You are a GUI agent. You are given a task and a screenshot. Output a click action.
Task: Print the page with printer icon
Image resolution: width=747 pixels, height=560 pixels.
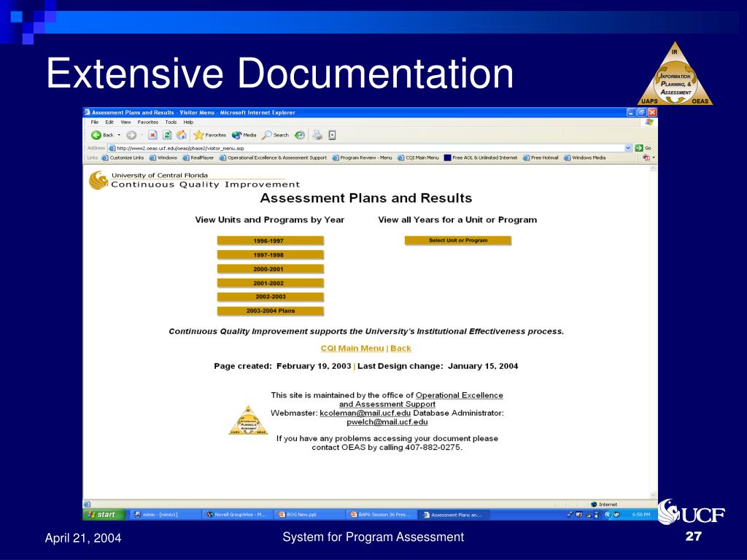[317, 135]
